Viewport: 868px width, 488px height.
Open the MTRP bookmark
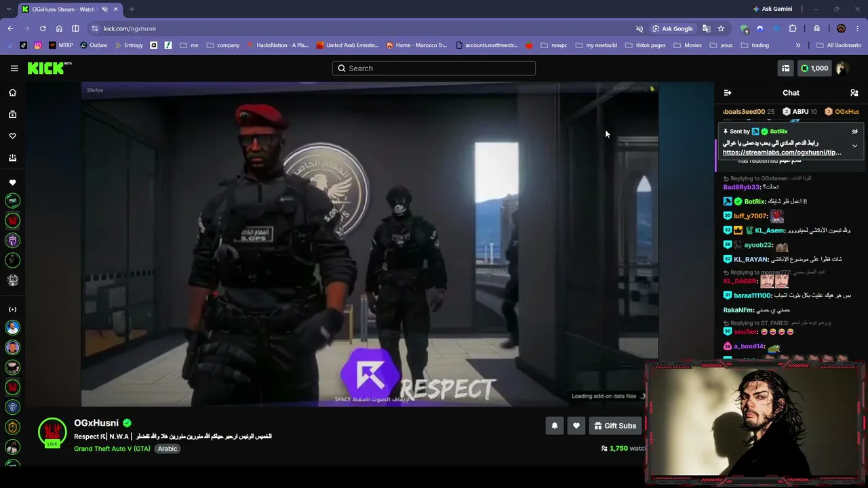(61, 45)
